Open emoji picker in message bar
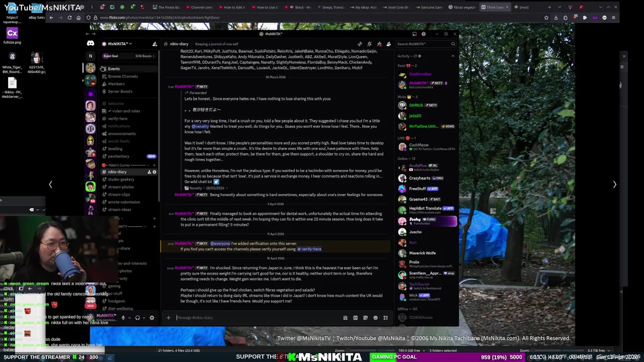644x362 pixels. coord(375,318)
